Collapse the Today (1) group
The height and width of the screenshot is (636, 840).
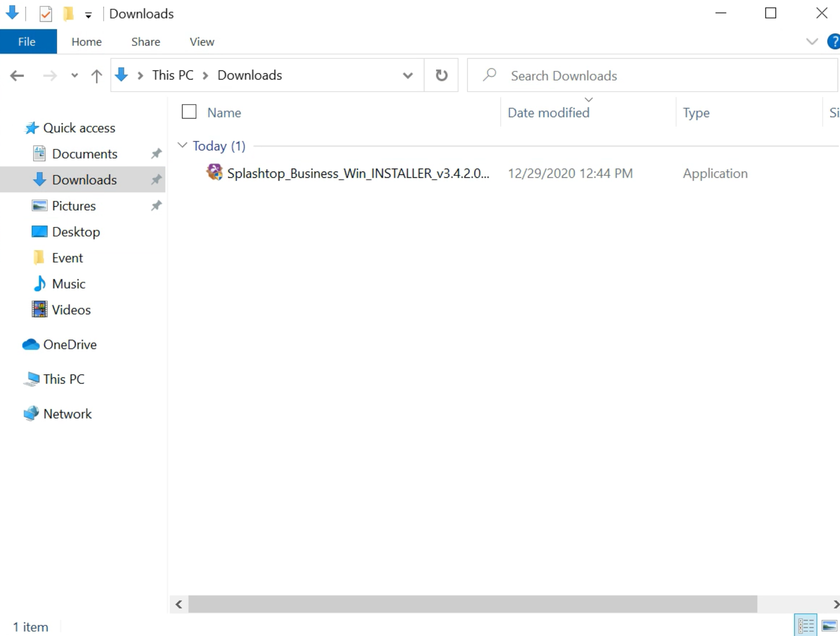pyautogui.click(x=182, y=146)
